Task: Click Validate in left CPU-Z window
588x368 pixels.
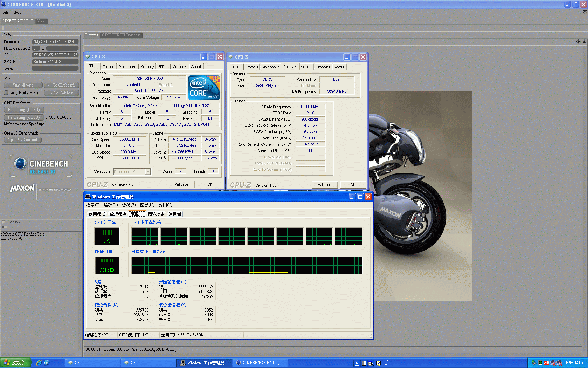Action: point(181,184)
